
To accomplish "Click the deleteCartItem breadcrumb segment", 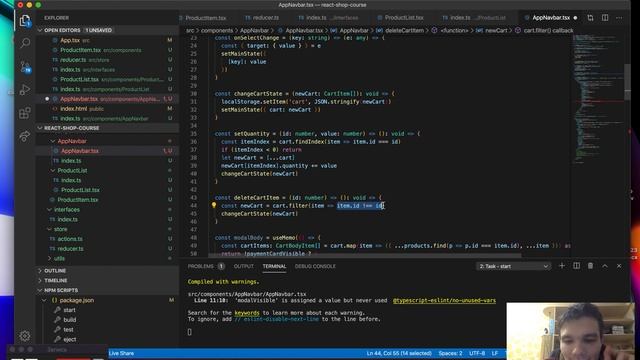I will click(x=404, y=31).
